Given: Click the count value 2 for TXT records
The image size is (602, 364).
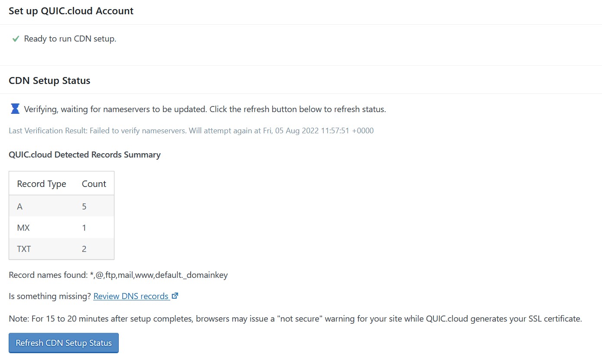Looking at the screenshot, I should point(84,249).
